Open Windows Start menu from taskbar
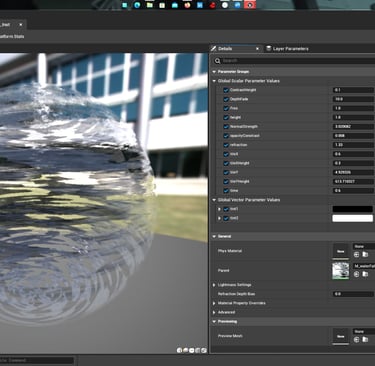Screen dimensions: 375x366 125,5
